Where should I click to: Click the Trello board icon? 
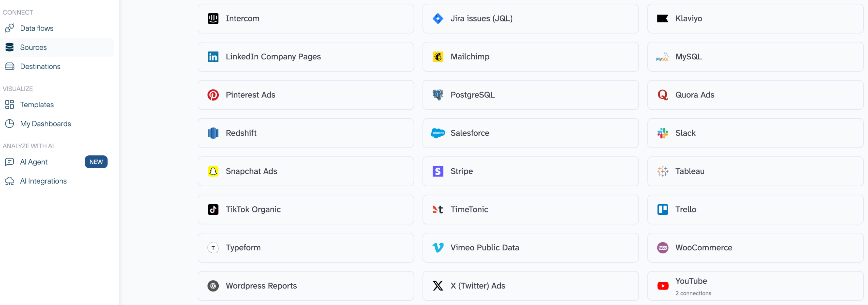click(663, 209)
